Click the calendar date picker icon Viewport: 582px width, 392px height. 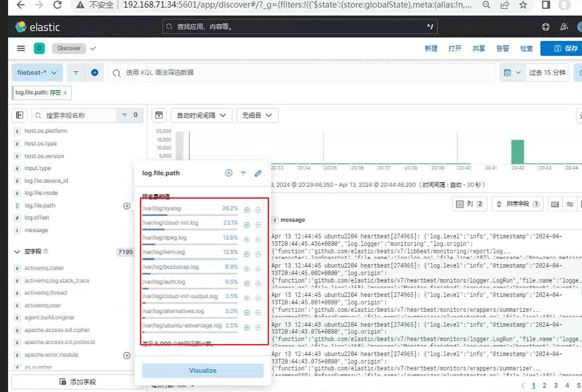tap(508, 73)
